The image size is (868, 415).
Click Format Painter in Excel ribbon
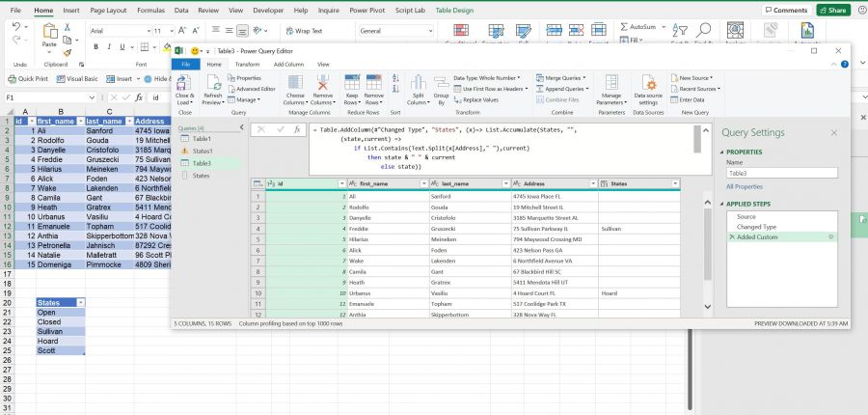(67, 53)
